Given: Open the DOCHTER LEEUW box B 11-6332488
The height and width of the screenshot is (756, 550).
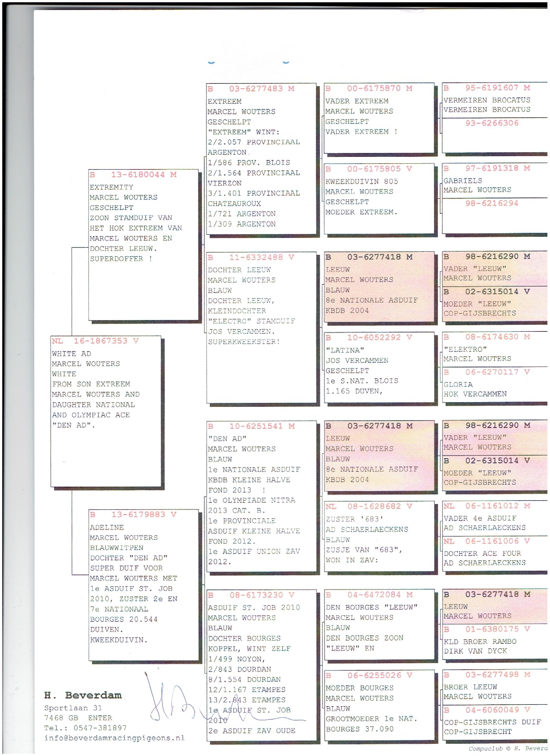Looking at the screenshot, I should pyautogui.click(x=261, y=327).
